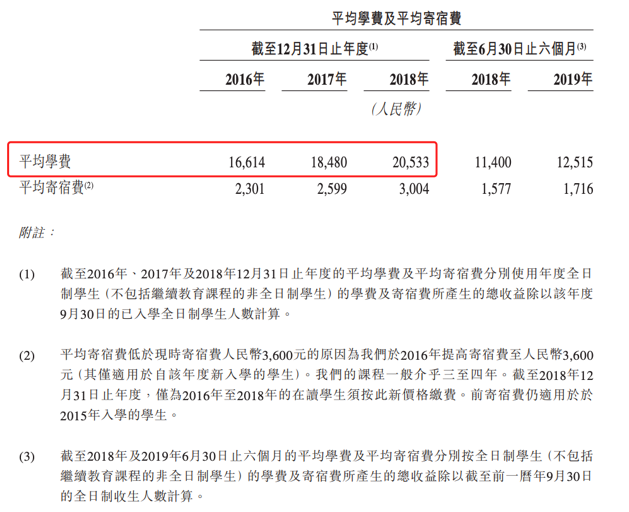Click the value 11,400
Image resolution: width=629 pixels, height=512 pixels.
tap(493, 162)
